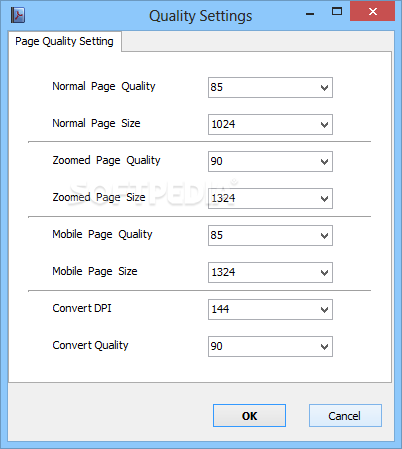Screen dimensions: 402x449
Task: Click the Mobile Page Size label
Action: click(x=95, y=272)
